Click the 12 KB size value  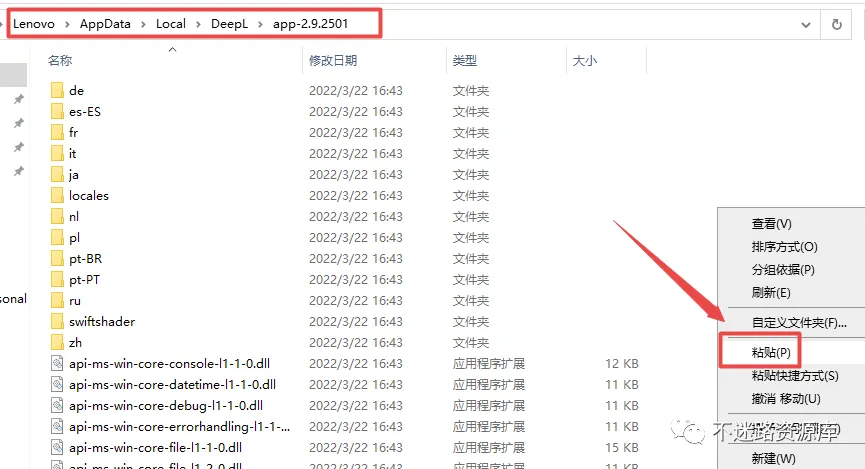point(622,364)
